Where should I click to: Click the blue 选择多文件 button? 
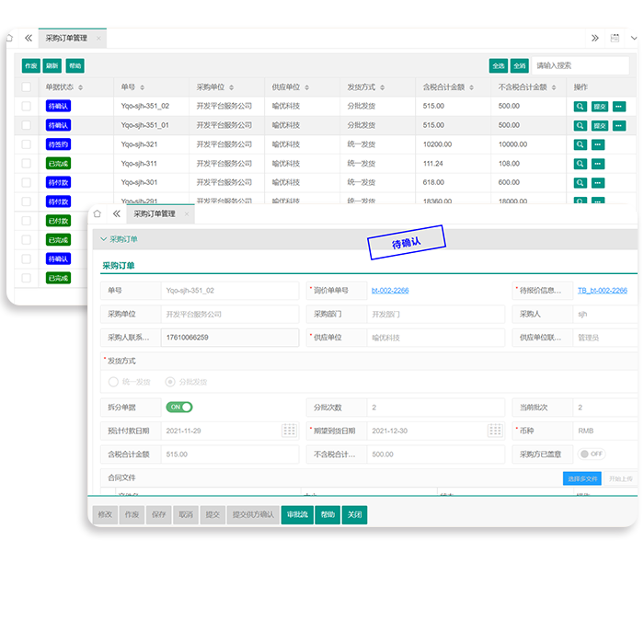(582, 478)
